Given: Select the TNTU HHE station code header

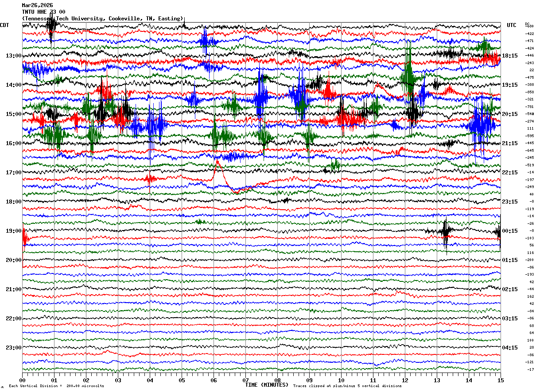Looking at the screenshot, I should [44, 12].
